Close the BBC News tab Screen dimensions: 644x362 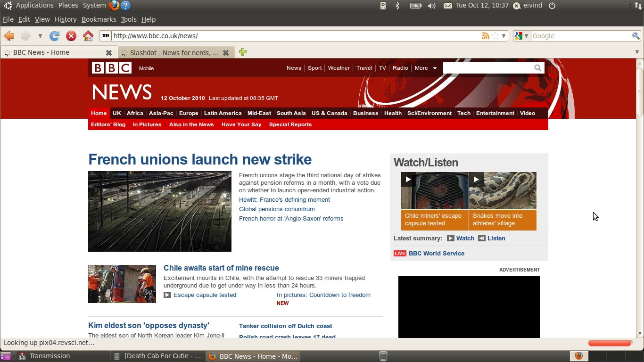tap(109, 53)
